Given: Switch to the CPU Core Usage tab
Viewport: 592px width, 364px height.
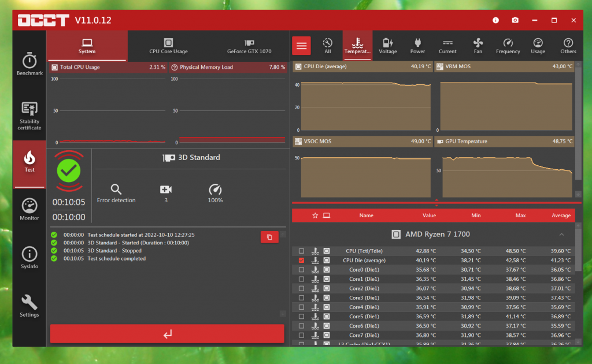Looking at the screenshot, I should point(168,46).
